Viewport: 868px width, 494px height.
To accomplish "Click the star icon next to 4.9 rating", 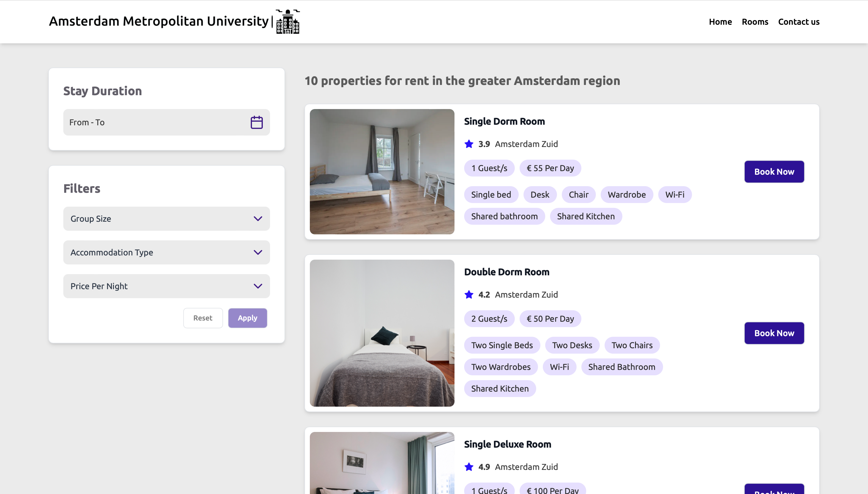I will 469,467.
